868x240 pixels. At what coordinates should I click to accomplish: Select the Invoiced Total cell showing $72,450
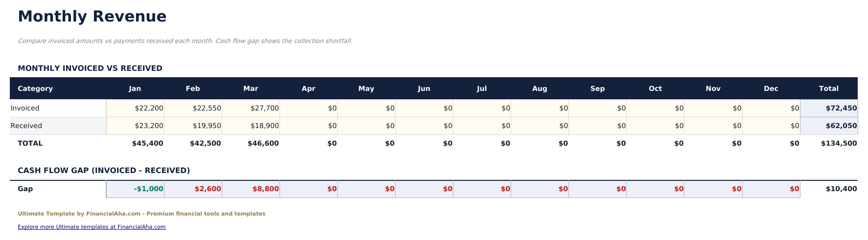[829, 108]
